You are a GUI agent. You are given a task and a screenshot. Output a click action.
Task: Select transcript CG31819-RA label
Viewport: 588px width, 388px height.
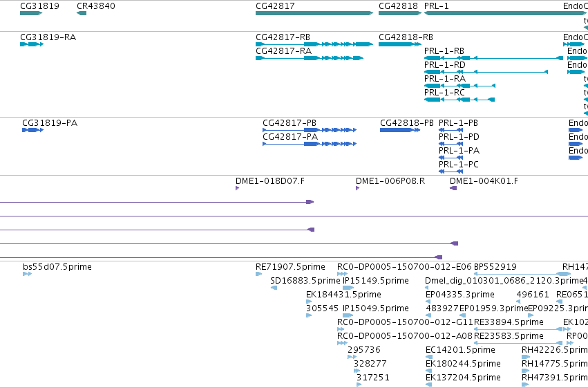(x=48, y=37)
